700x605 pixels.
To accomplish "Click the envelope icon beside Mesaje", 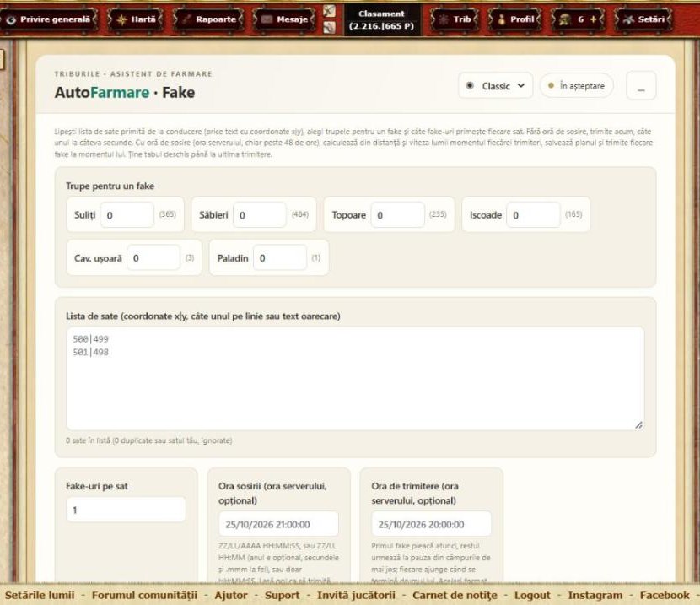I will pyautogui.click(x=267, y=19).
